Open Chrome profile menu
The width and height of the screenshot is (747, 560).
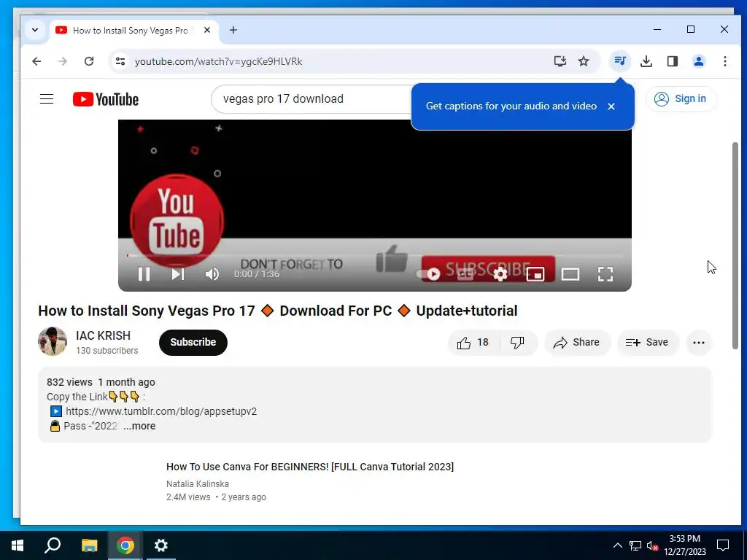[698, 61]
